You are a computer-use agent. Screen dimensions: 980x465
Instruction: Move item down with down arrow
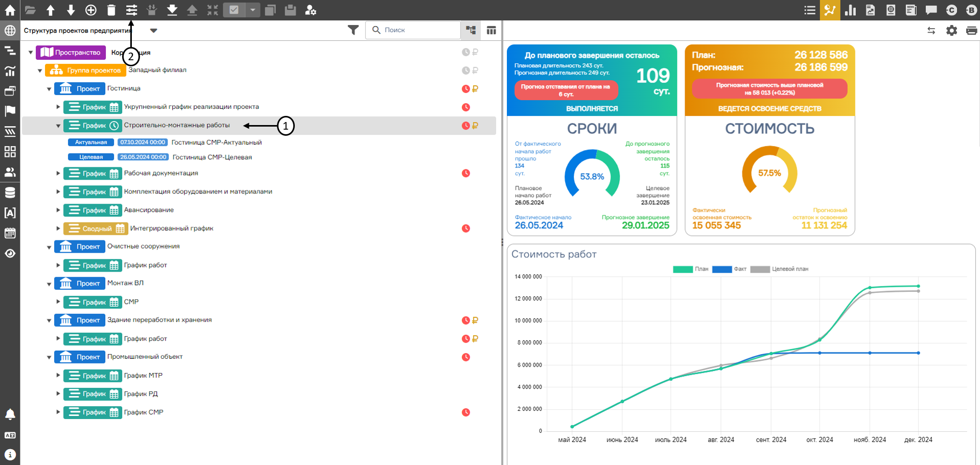[x=71, y=10]
